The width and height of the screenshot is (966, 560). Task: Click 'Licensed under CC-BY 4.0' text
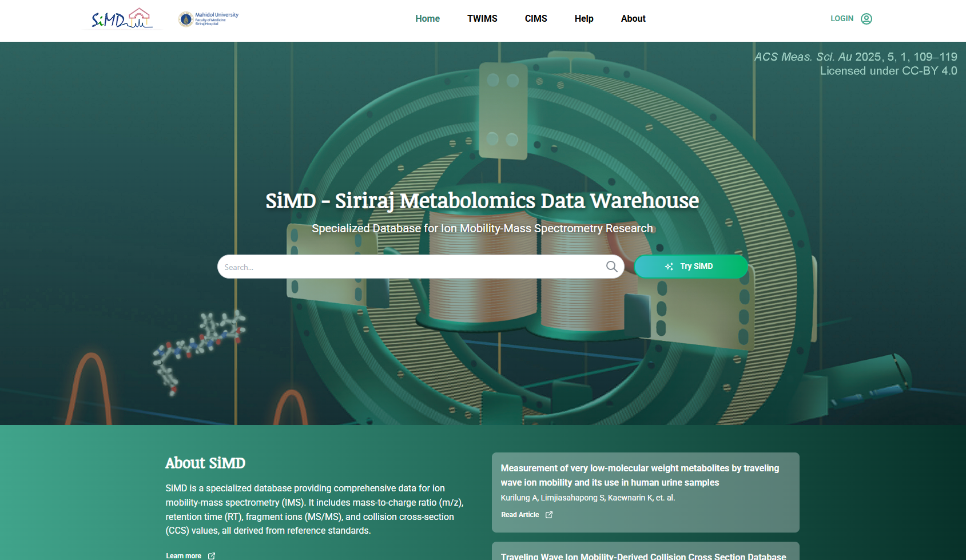pyautogui.click(x=888, y=71)
